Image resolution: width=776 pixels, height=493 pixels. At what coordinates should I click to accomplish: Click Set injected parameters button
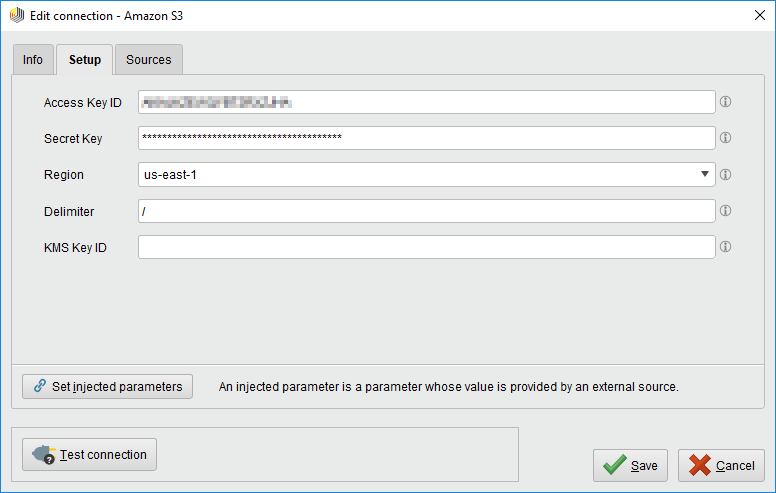click(108, 386)
